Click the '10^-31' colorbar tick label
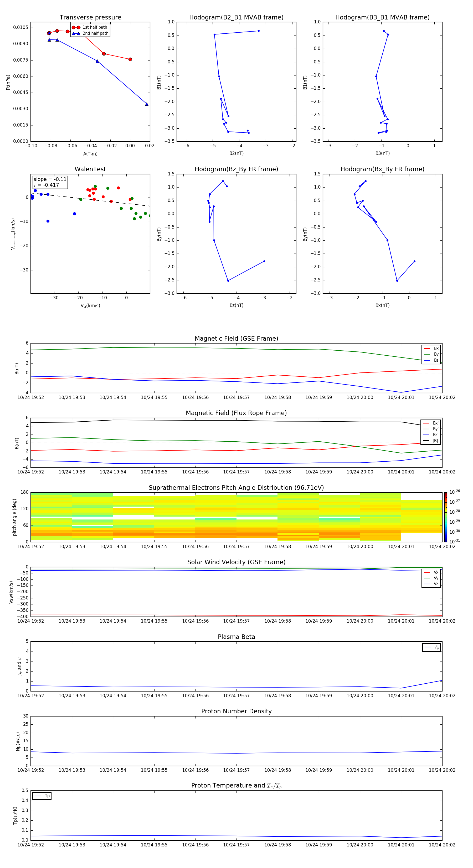 tap(455, 542)
